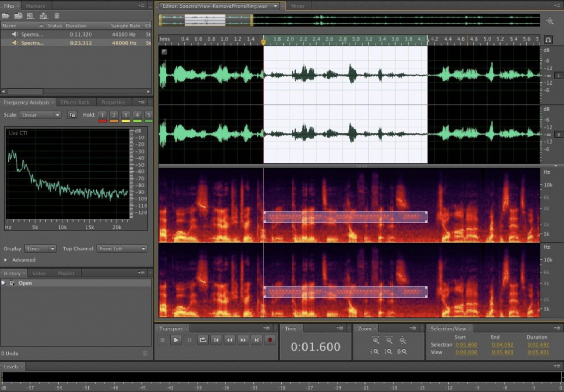This screenshot has width=564, height=392.
Task: Click the Rewind button in Transport
Action: point(229,340)
